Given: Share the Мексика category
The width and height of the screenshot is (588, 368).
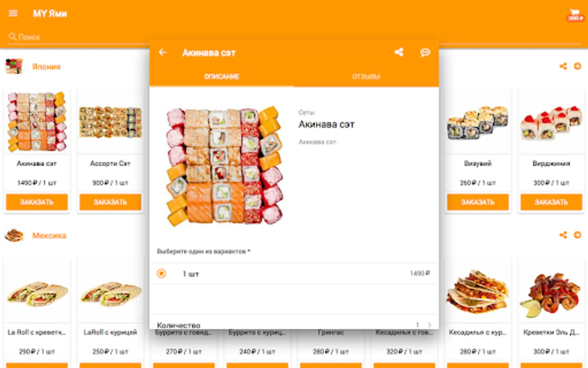Looking at the screenshot, I should click(563, 235).
